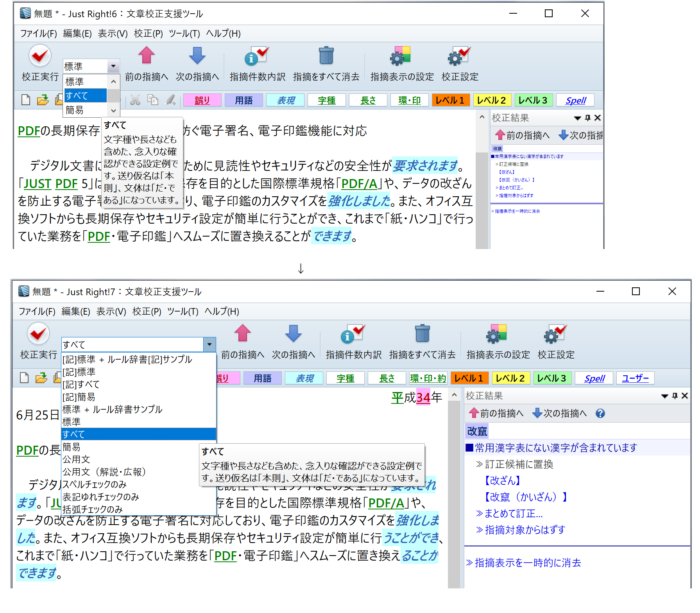Toggle the 表現 filter in Just Right!6
700x613 pixels.
(x=286, y=100)
